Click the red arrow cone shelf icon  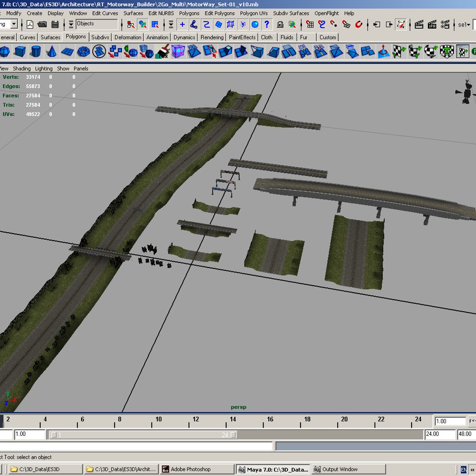coord(383,51)
